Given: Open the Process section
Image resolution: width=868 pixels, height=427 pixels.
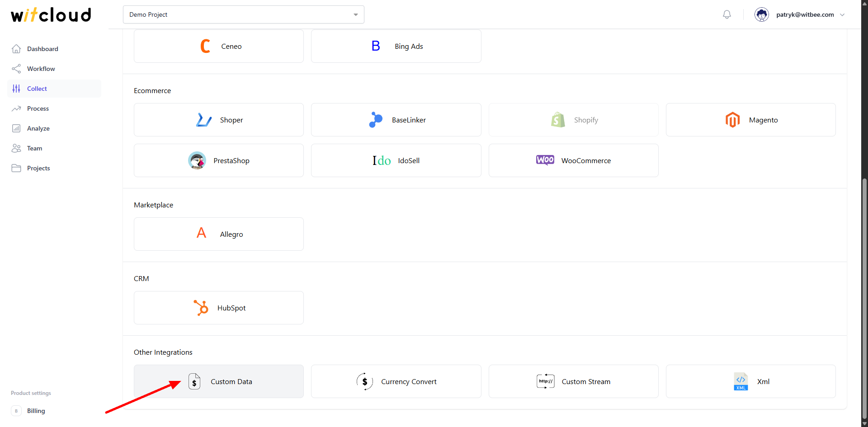Looking at the screenshot, I should 38,108.
